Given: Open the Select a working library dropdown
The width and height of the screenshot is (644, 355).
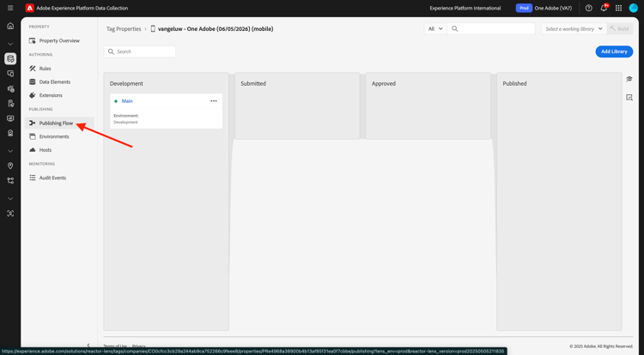Looking at the screenshot, I should point(574,28).
